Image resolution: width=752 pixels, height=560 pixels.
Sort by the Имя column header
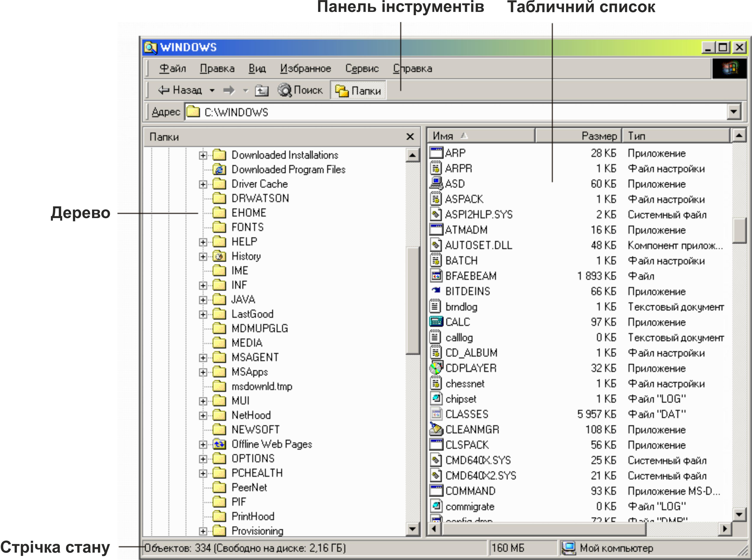pyautogui.click(x=481, y=136)
